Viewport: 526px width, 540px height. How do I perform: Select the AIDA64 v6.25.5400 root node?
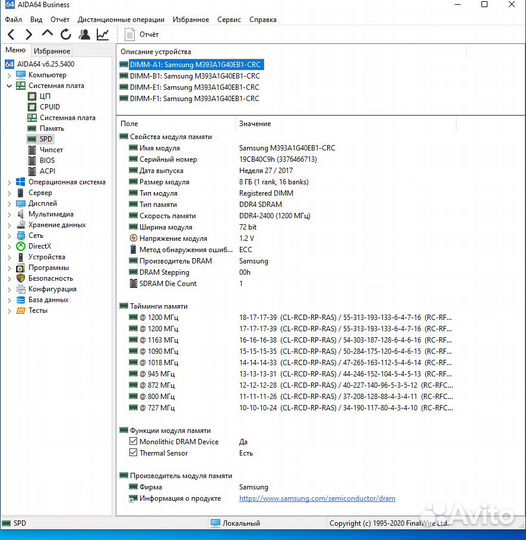click(45, 64)
